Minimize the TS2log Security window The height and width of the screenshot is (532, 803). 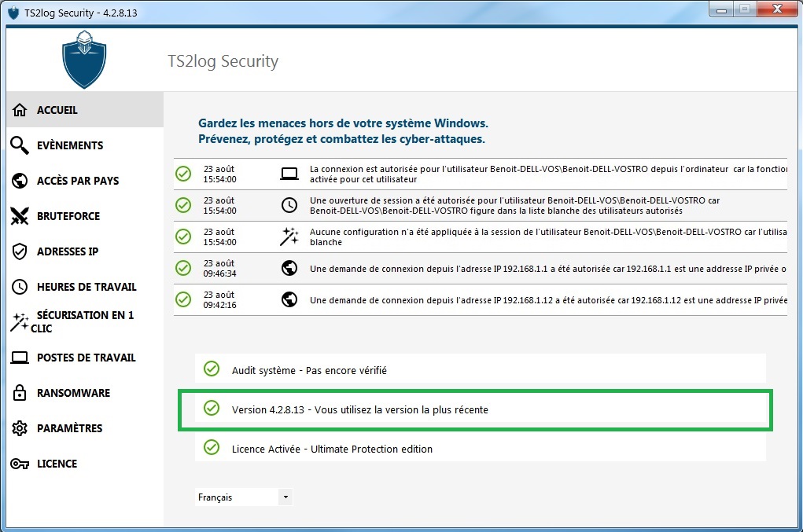(721, 9)
